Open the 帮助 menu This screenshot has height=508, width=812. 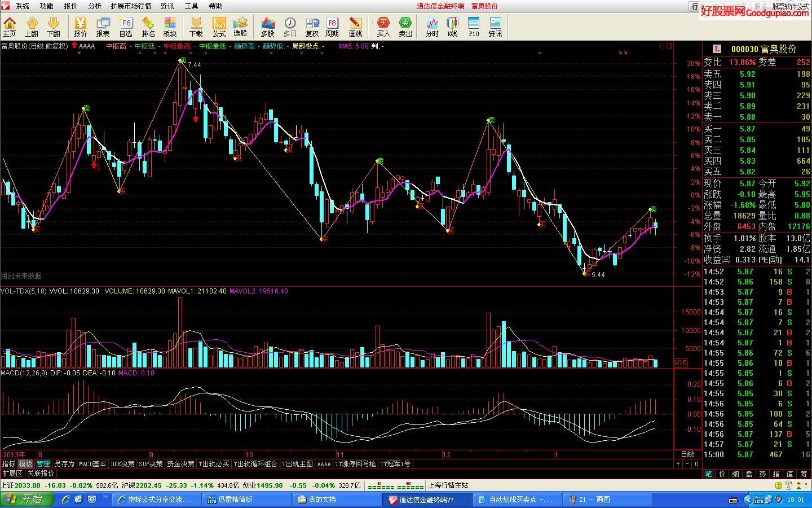coord(216,6)
